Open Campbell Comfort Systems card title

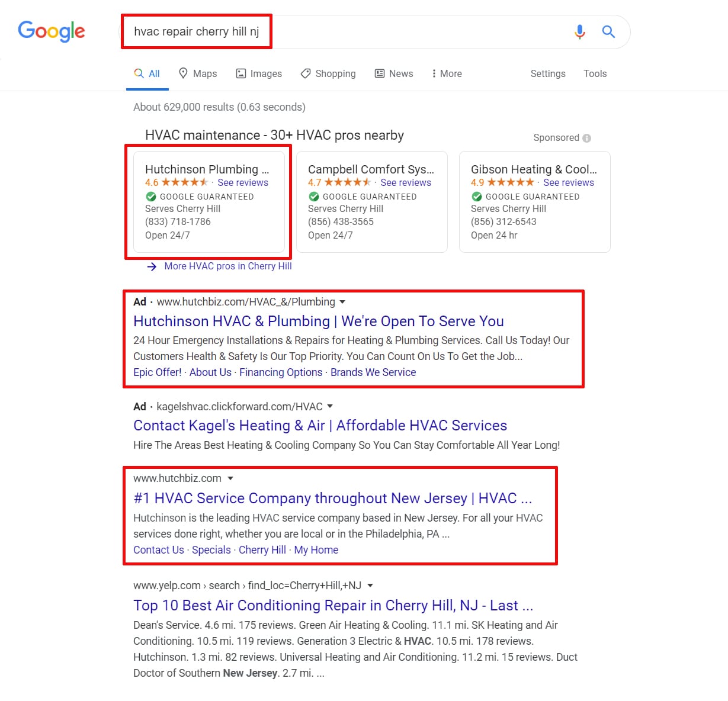371,169
